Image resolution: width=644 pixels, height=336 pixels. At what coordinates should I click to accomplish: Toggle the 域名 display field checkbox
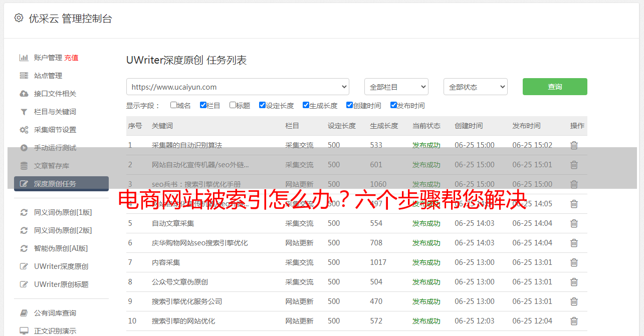coord(173,105)
